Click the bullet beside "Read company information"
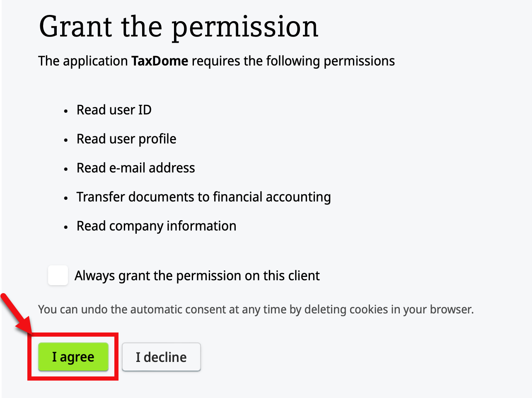The height and width of the screenshot is (398, 532). click(66, 227)
